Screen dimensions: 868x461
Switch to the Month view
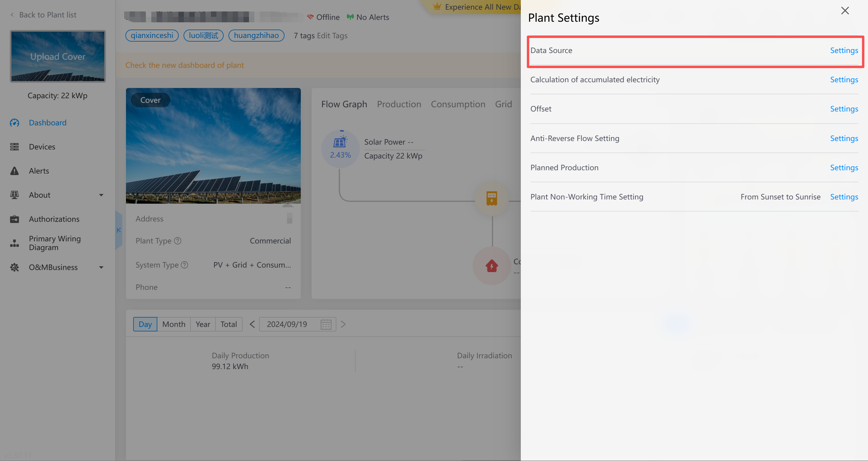174,324
